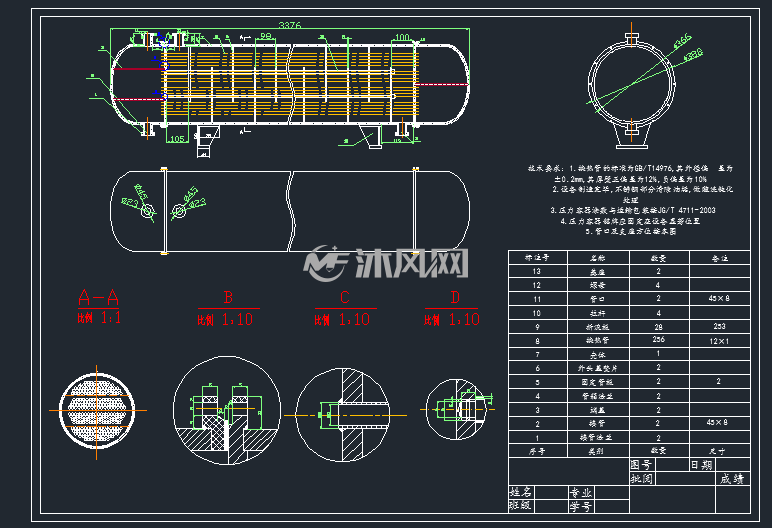
Task: Click the empty cell beside 日期
Action: point(733,464)
